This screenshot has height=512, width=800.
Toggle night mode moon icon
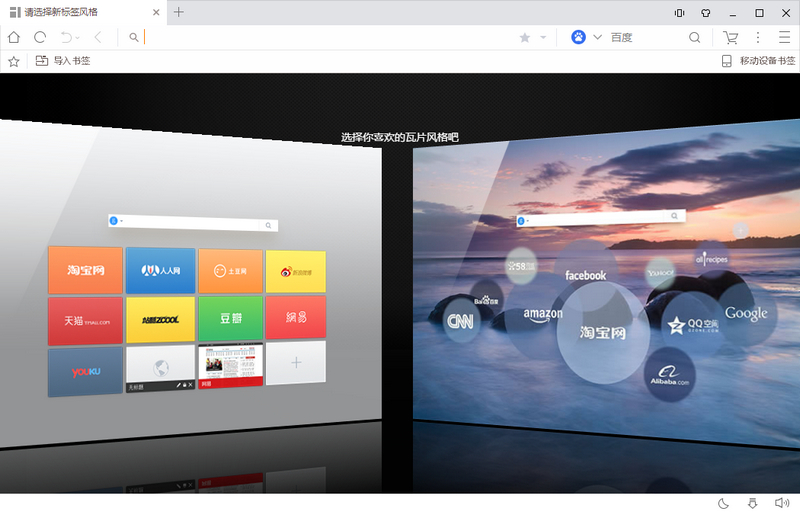(x=723, y=504)
